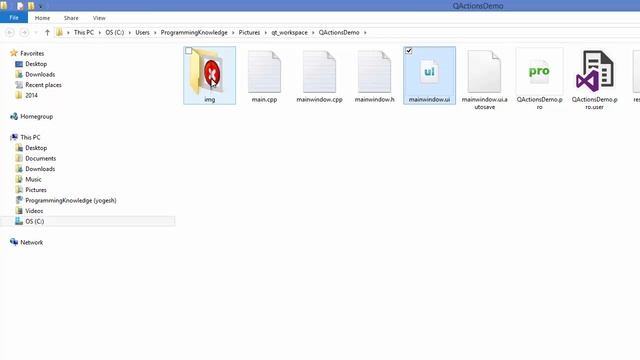Select Desktop under This PC
Image resolution: width=640 pixels, height=360 pixels.
click(x=36, y=148)
